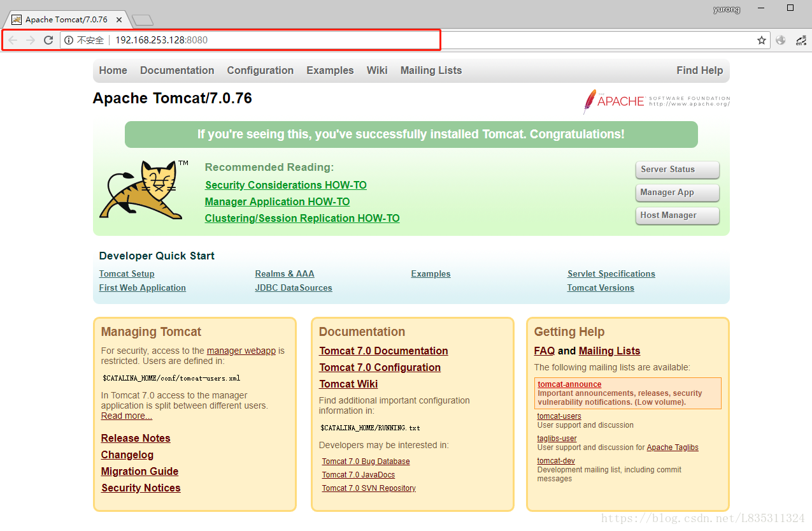This screenshot has width=812, height=531.
Task: Open the Release Notes link
Action: [x=136, y=438]
